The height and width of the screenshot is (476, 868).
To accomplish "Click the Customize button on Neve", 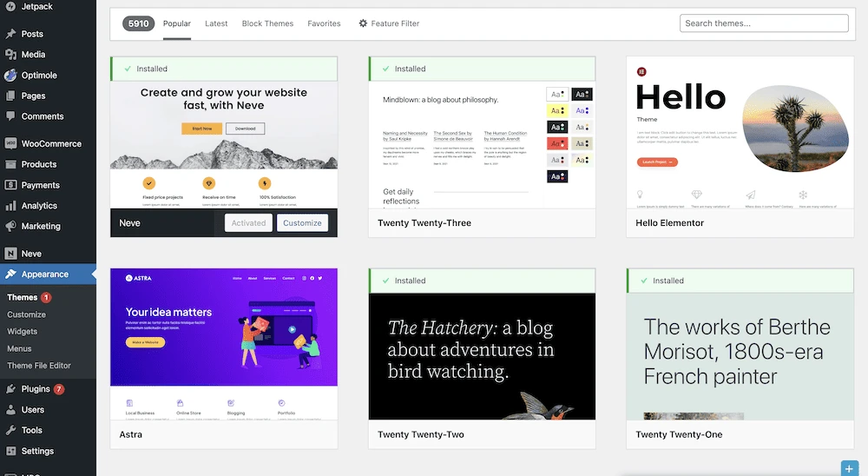I will coord(302,222).
